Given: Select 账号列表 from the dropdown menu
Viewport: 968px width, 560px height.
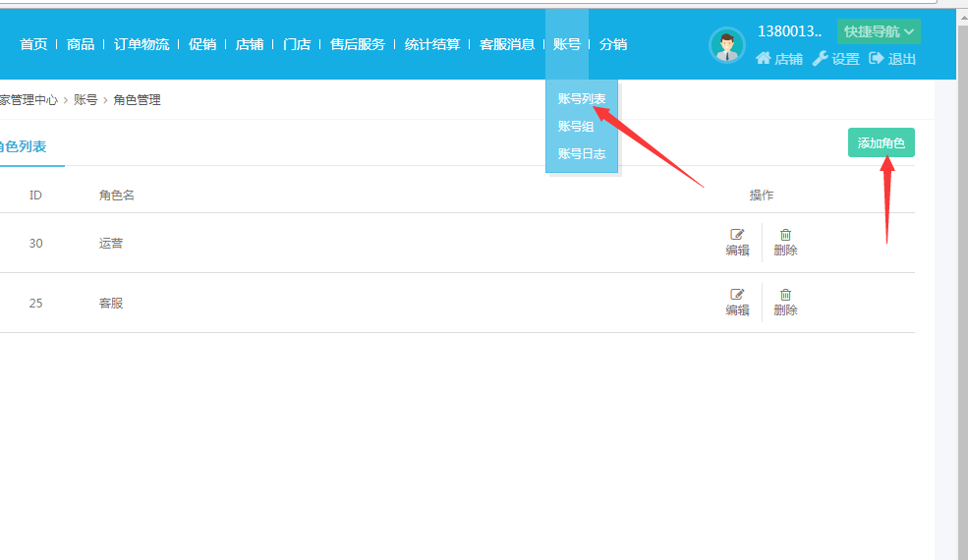Looking at the screenshot, I should coord(582,98).
